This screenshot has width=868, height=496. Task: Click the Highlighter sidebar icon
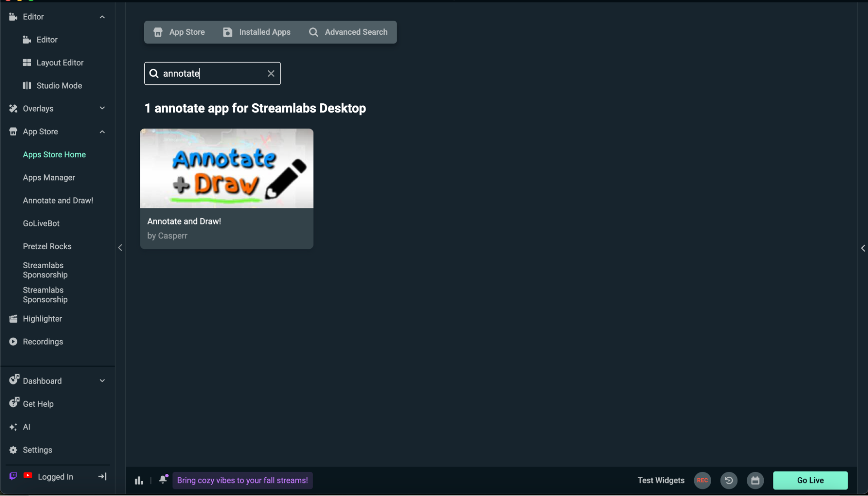click(x=13, y=319)
